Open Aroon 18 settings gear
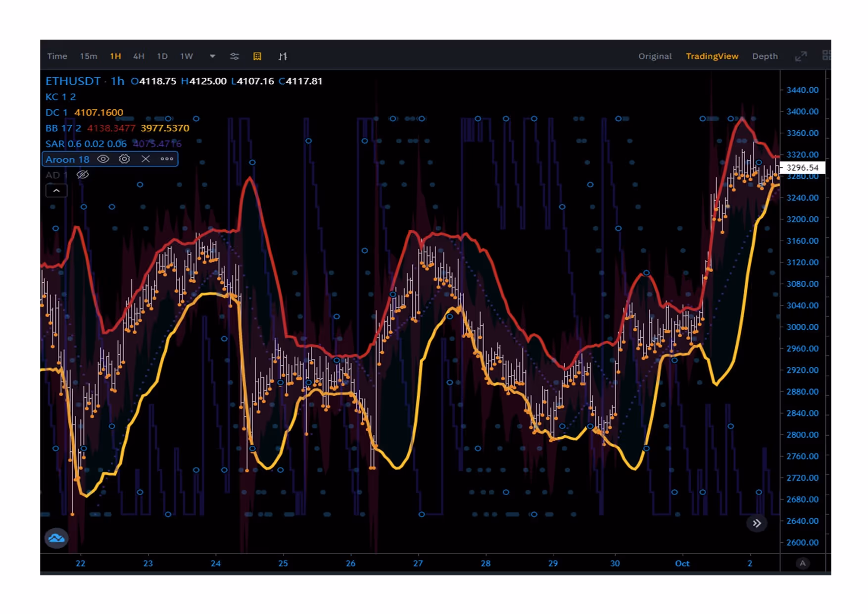The image size is (868, 614). 124,159
